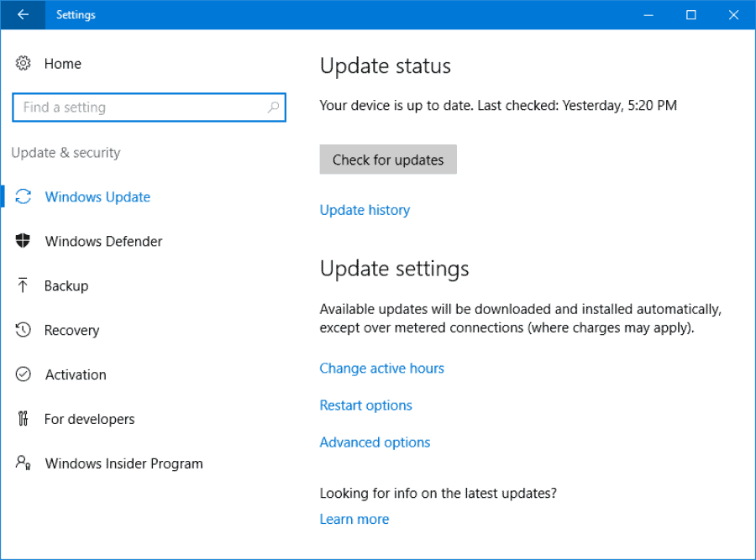Viewport: 756px width, 560px height.
Task: Maximize the Settings window
Action: point(691,14)
